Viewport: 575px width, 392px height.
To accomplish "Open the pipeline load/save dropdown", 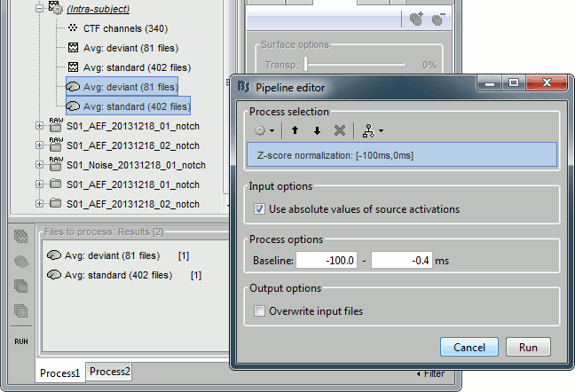I will [x=373, y=130].
